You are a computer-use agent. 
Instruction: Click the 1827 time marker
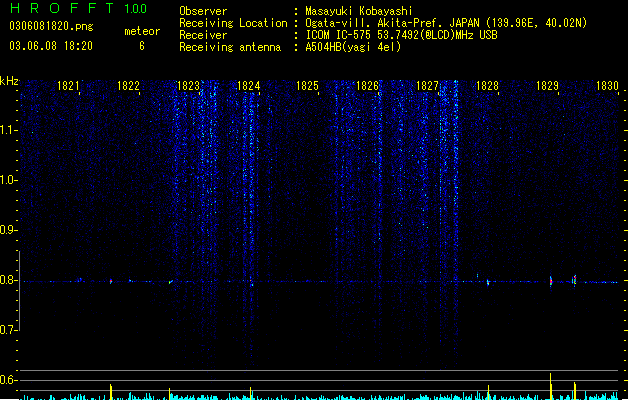(x=428, y=86)
